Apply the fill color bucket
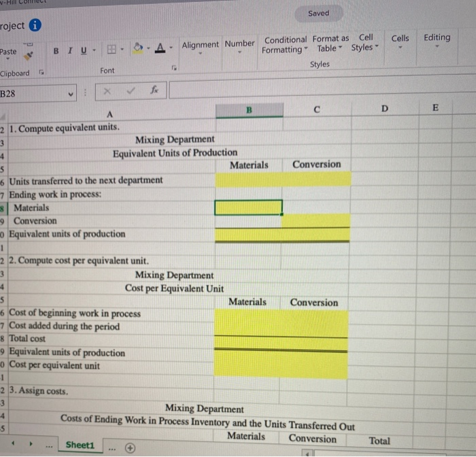Screen dimensions: 476x457 coord(138,48)
